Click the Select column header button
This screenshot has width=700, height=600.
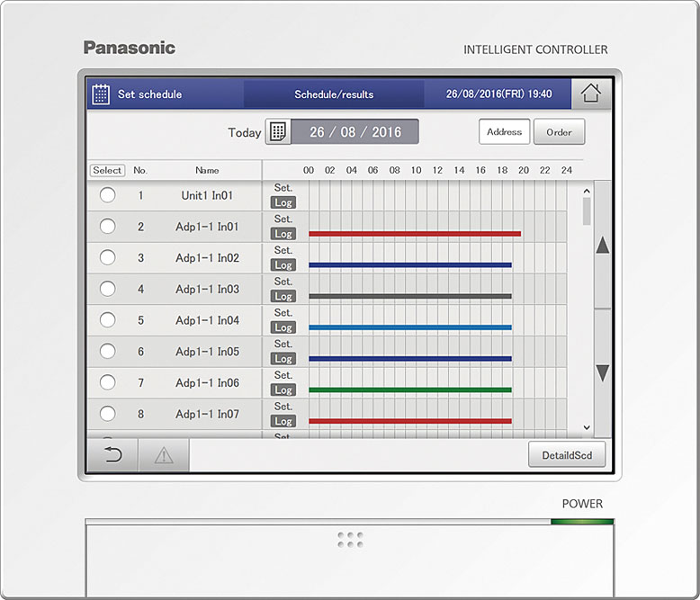pyautogui.click(x=107, y=170)
